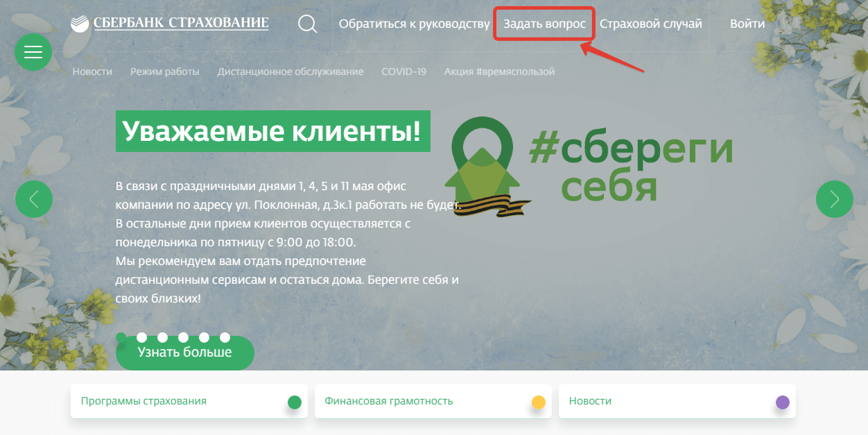Open Страховой случай menu item
The image size is (868, 435).
(x=650, y=24)
